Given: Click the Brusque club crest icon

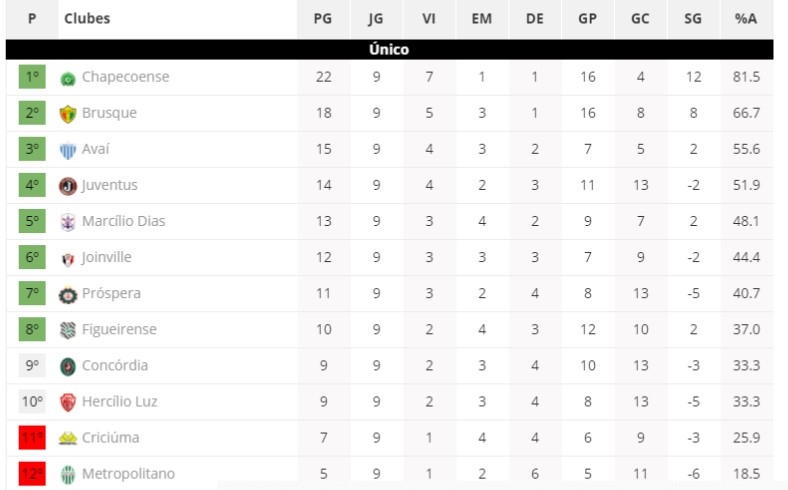Looking at the screenshot, I should click(x=68, y=114).
